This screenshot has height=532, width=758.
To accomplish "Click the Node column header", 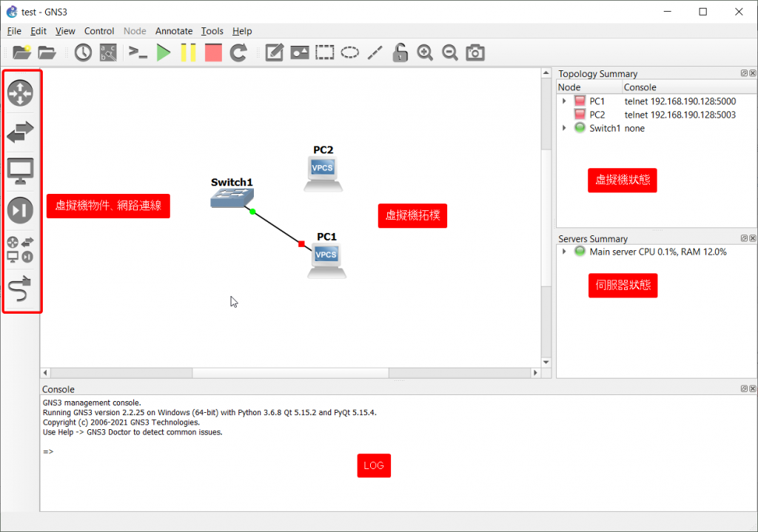I will pos(589,87).
